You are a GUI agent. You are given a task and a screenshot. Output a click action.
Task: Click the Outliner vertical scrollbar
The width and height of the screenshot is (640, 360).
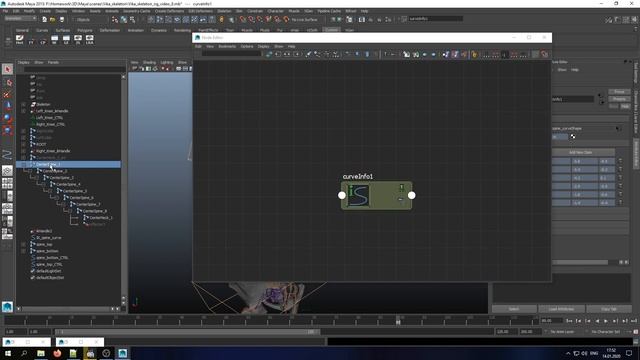123,188
